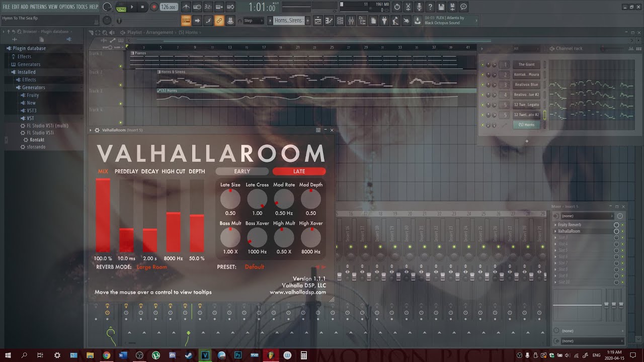Click the chat/news speech bubble icon

[463, 7]
